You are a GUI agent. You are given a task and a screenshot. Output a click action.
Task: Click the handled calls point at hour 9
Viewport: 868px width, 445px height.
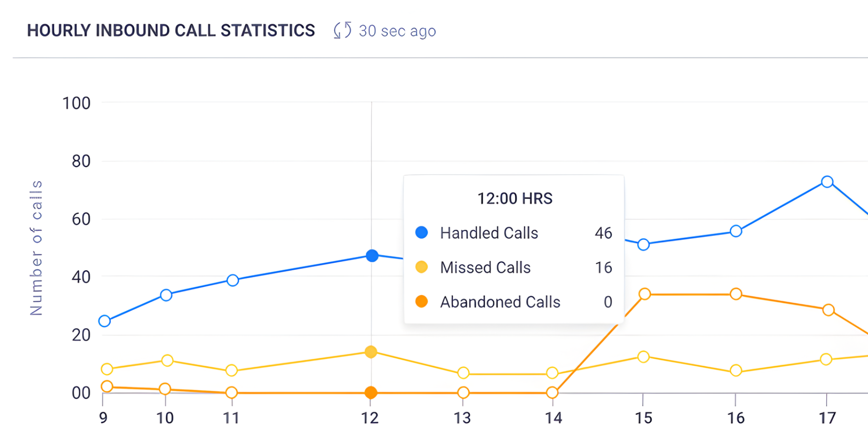(x=105, y=321)
